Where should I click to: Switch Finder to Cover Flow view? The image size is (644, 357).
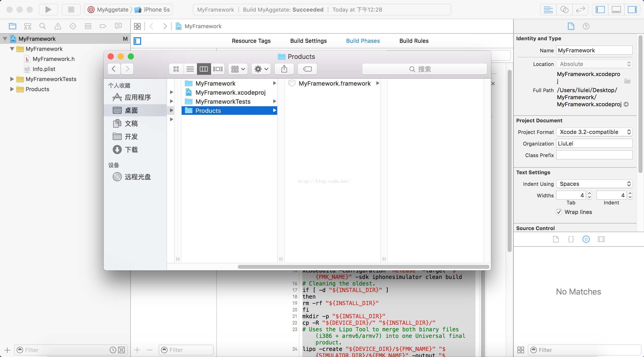218,69
